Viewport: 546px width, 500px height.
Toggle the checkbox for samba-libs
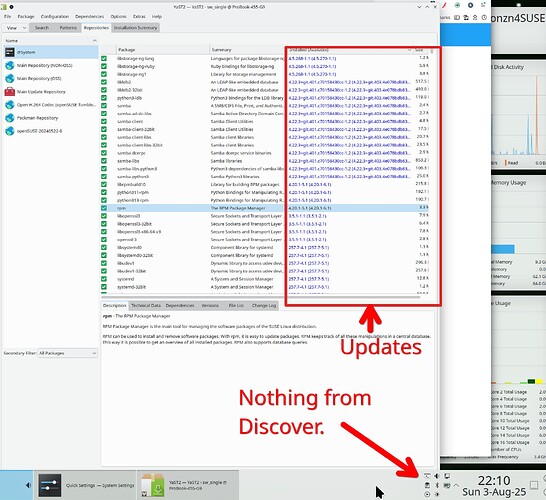click(104, 161)
